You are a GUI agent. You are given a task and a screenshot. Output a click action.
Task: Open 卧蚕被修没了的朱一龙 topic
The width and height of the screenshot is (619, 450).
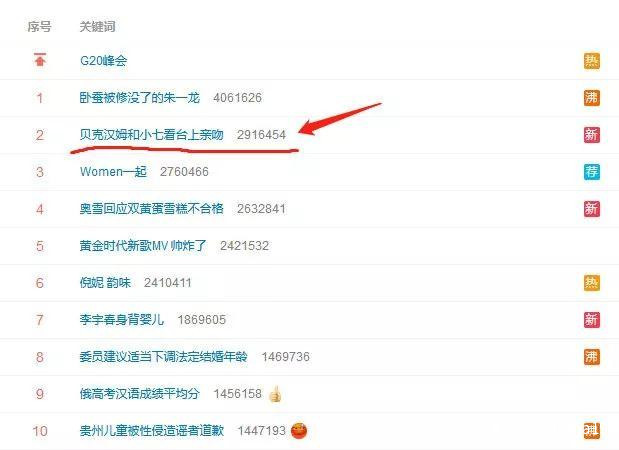(140, 98)
